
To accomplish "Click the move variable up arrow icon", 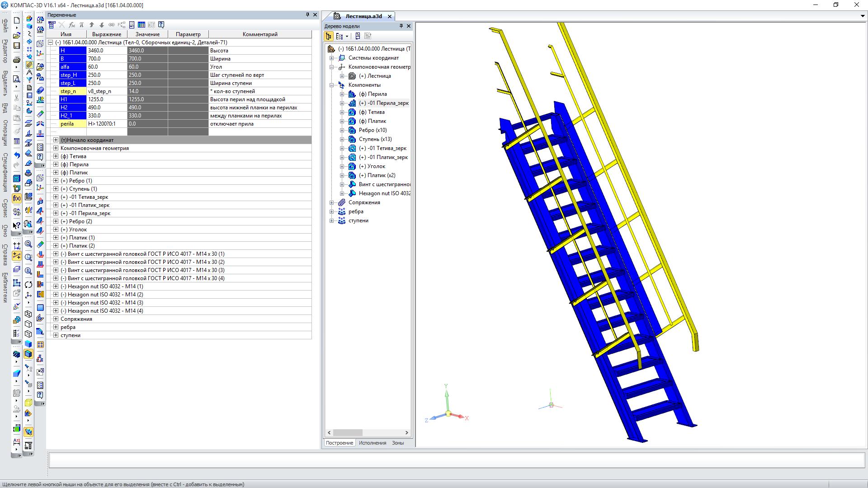I will point(92,25).
